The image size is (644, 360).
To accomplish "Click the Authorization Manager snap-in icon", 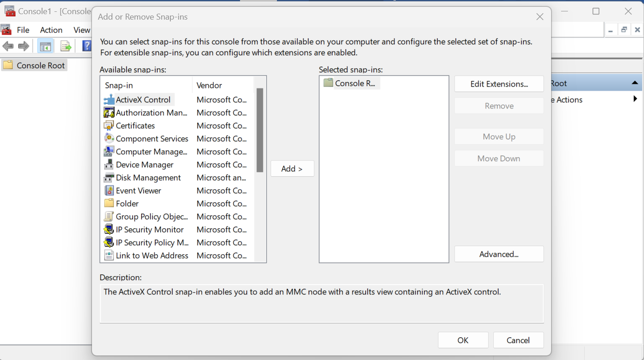I will click(x=109, y=113).
